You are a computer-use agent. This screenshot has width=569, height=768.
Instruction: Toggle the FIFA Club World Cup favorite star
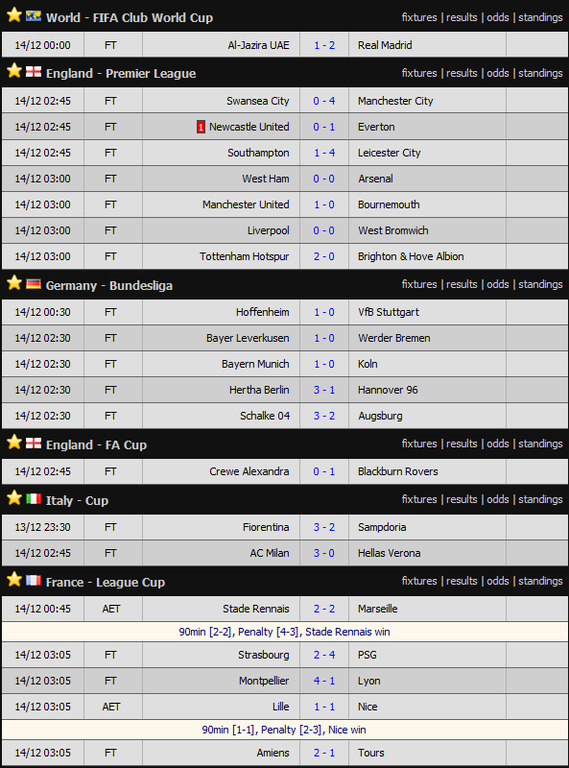pos(14,15)
